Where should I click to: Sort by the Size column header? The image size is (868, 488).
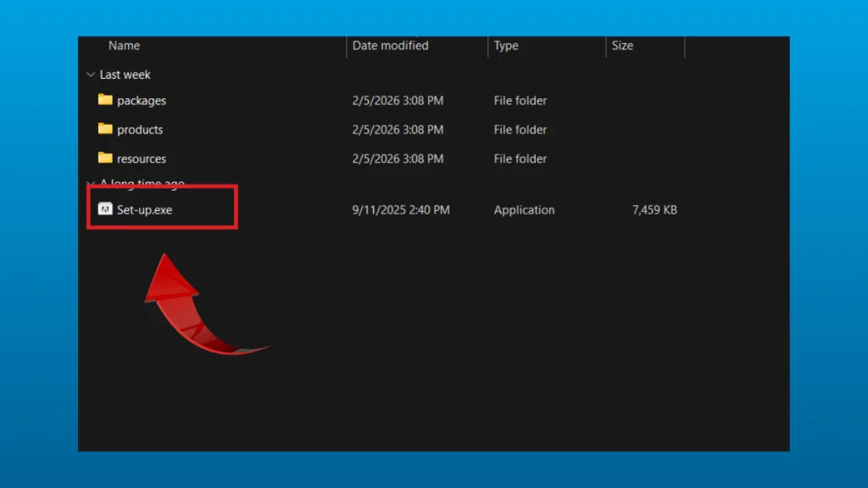[622, 46]
